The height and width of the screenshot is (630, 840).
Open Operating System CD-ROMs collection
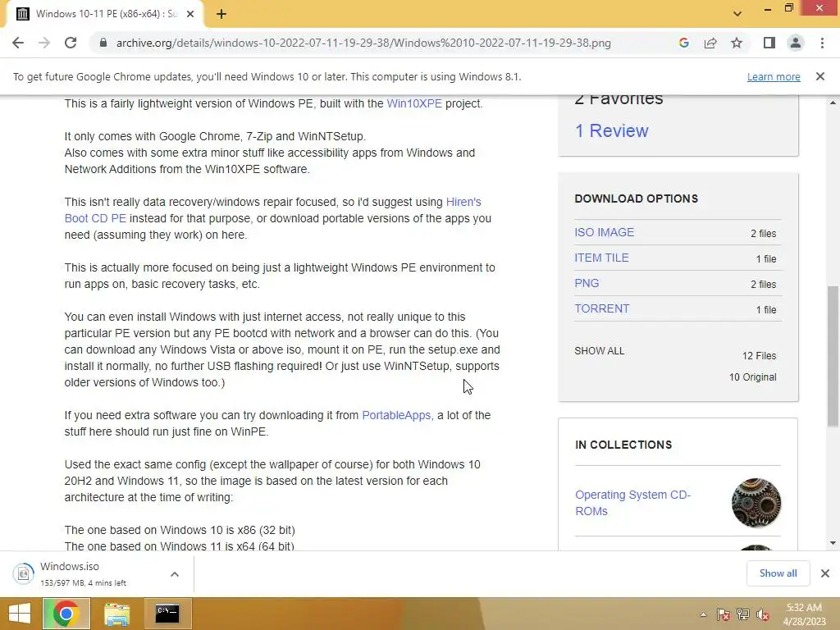click(632, 503)
